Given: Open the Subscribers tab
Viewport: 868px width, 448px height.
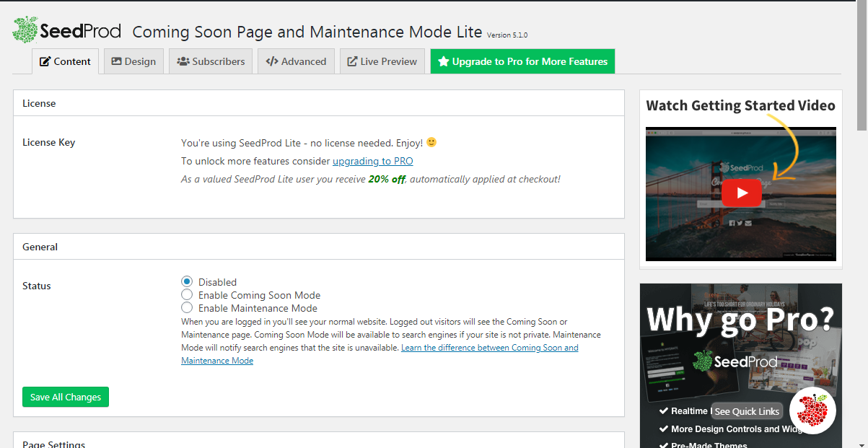Looking at the screenshot, I should (x=211, y=61).
